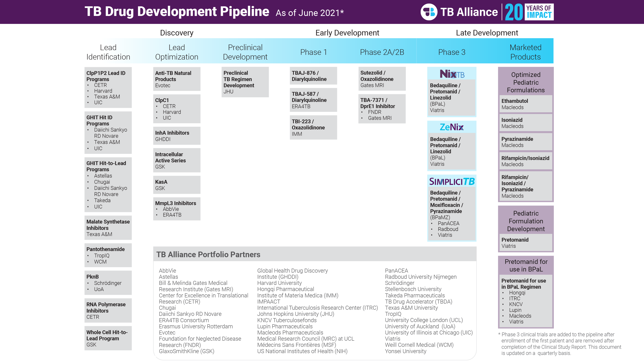Image resolution: width=644 pixels, height=362 pixels.
Task: Click GlaxoSmithKline (GSK) in partners list
Action: click(x=187, y=351)
